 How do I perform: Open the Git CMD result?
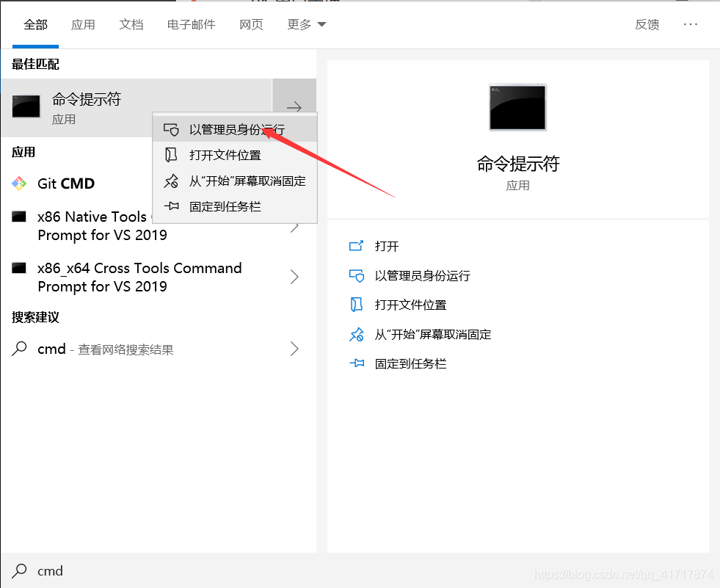tap(66, 184)
